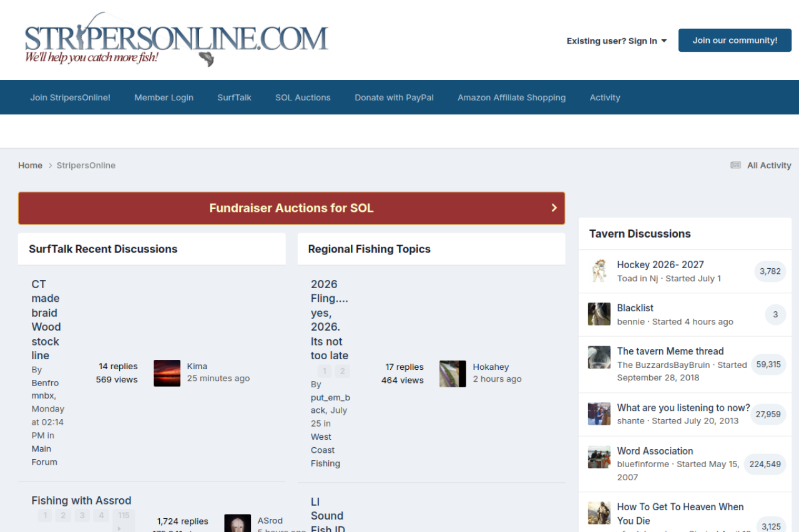Open 2026 Fling topic link

pos(330,320)
